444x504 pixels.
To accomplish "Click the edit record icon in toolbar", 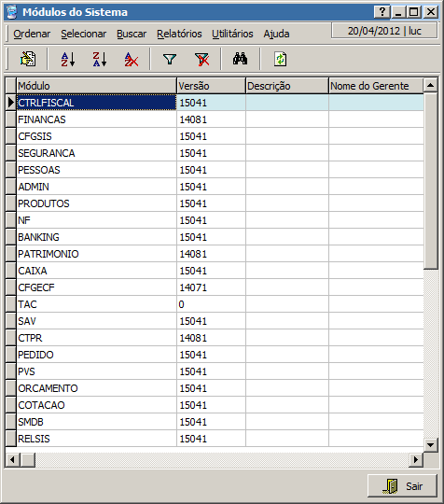I will coord(28,59).
